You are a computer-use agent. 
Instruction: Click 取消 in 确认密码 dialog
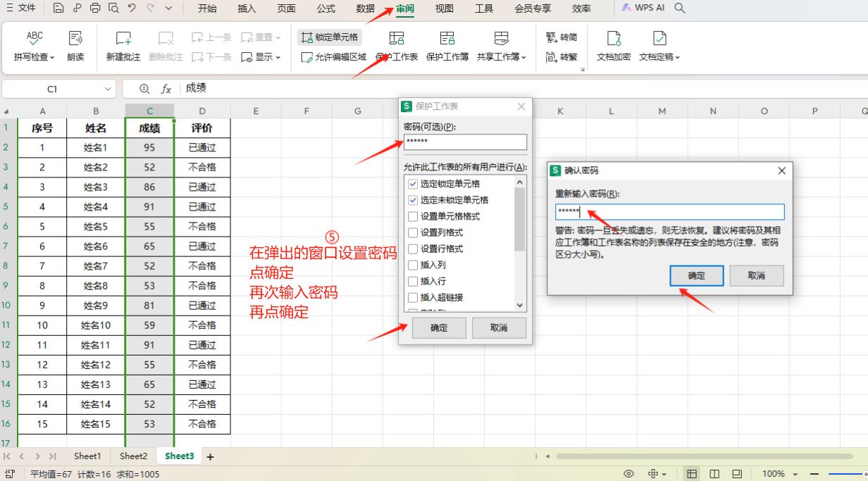(757, 276)
